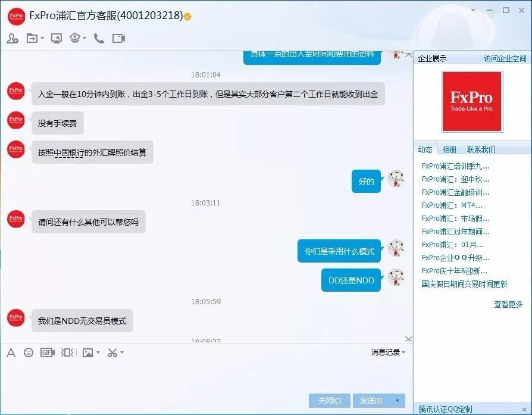Click the report user icon
532x415 pixels.
point(76,38)
